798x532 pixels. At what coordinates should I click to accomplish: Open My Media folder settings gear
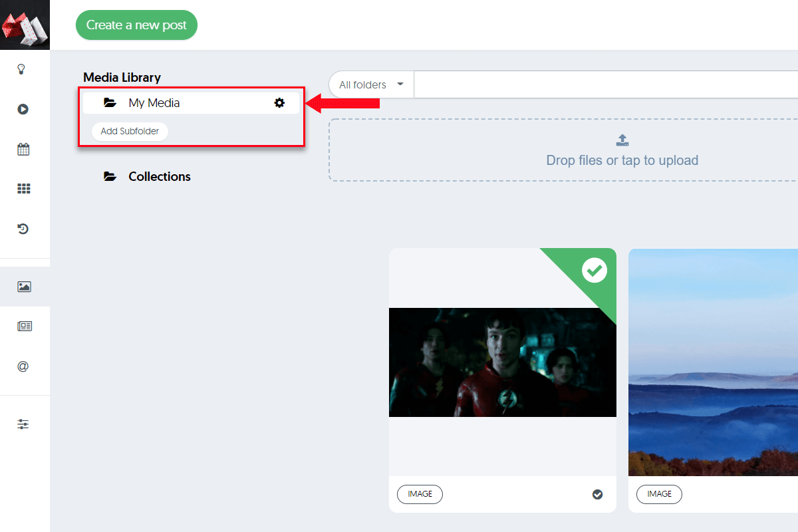click(279, 102)
